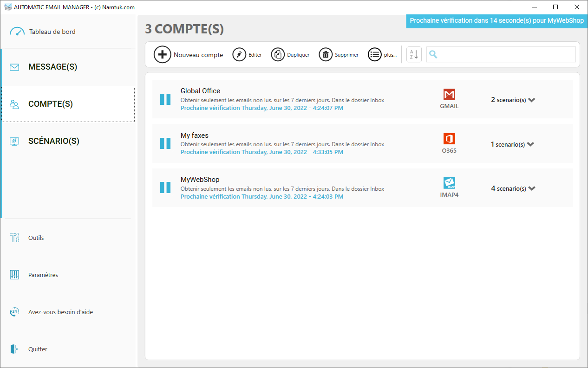Click 'Avez-vous besoin d'aide' support link
The image size is (588, 368).
coord(59,312)
